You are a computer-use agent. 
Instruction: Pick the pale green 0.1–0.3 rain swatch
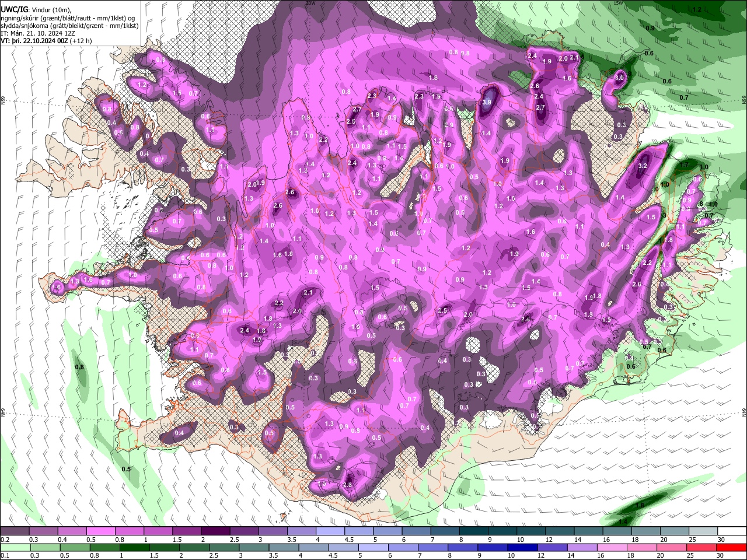[x=15, y=548]
